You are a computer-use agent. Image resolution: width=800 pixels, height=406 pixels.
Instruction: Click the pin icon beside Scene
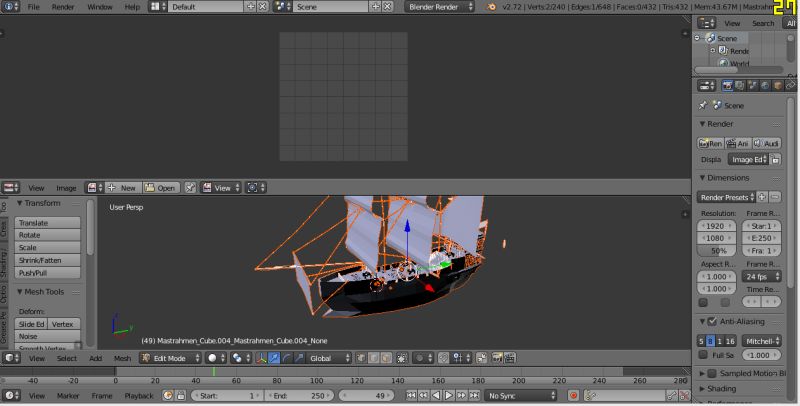coord(703,105)
